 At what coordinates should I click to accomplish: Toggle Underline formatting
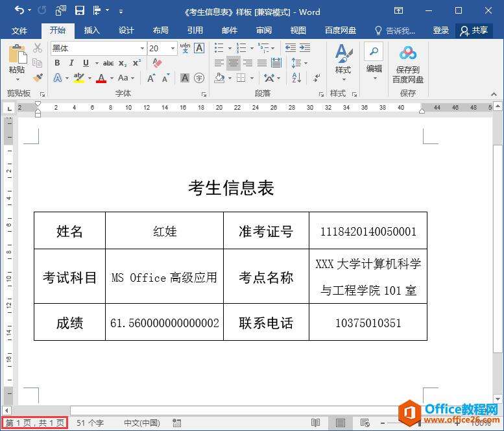[86, 63]
